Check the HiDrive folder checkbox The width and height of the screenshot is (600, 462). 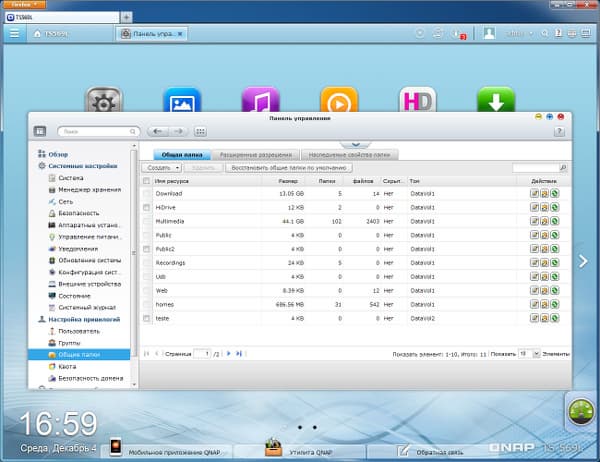pos(147,206)
